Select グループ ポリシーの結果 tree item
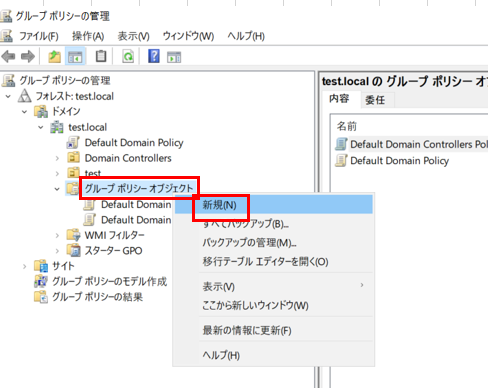The width and height of the screenshot is (488, 388). tap(97, 297)
